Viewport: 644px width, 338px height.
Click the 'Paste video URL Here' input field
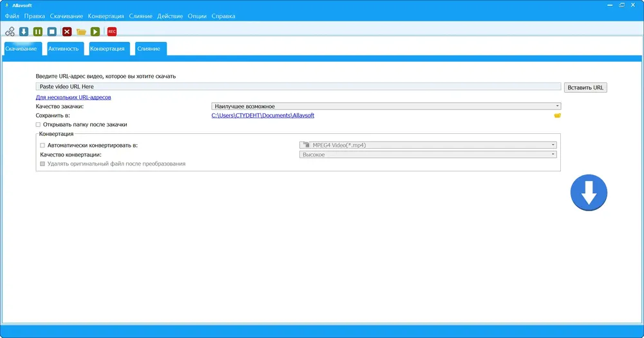pyautogui.click(x=298, y=87)
